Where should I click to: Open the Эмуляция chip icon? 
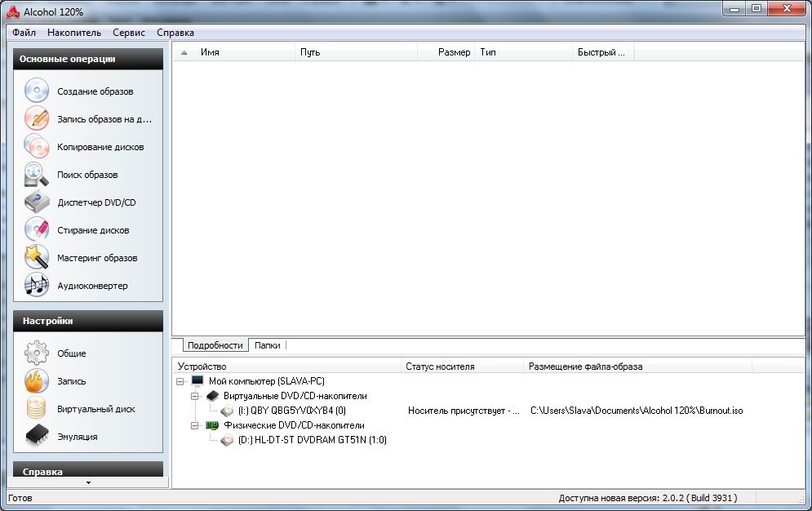37,437
